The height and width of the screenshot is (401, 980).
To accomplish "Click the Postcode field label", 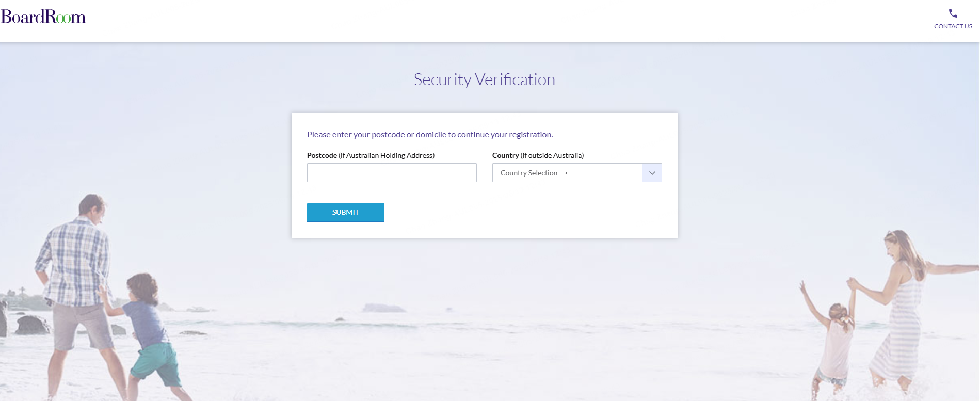I will (322, 155).
